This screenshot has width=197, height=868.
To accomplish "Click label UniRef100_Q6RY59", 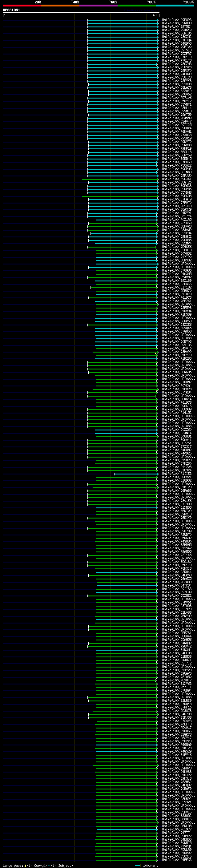I will pos(177,155).
